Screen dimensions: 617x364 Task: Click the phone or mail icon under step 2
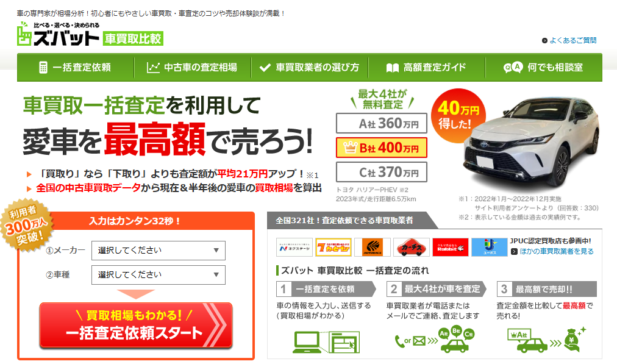point(410,341)
